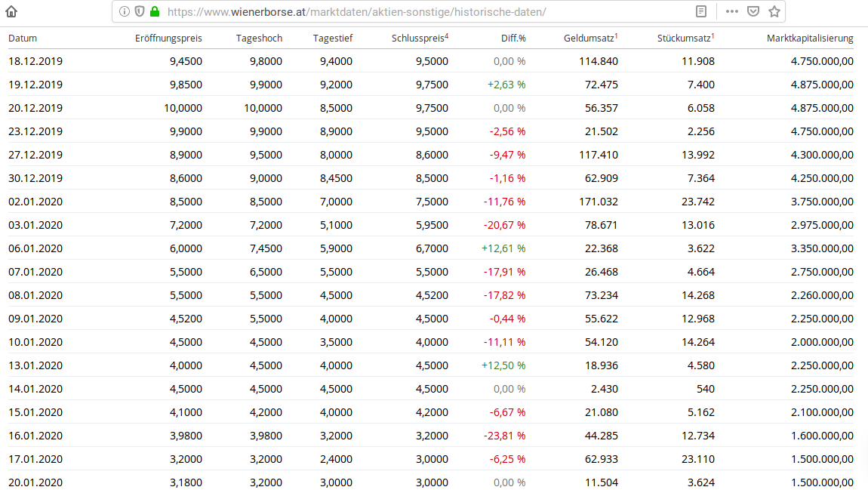Select date cell 23.12.2019
This screenshot has width=868, height=490.
35,132
